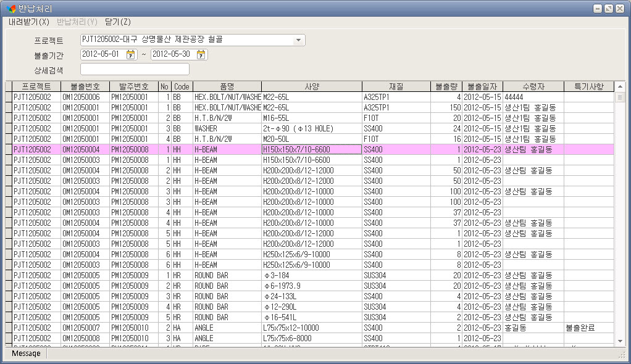
Task: Click spec cell Φ3-184
Action: pos(312,276)
